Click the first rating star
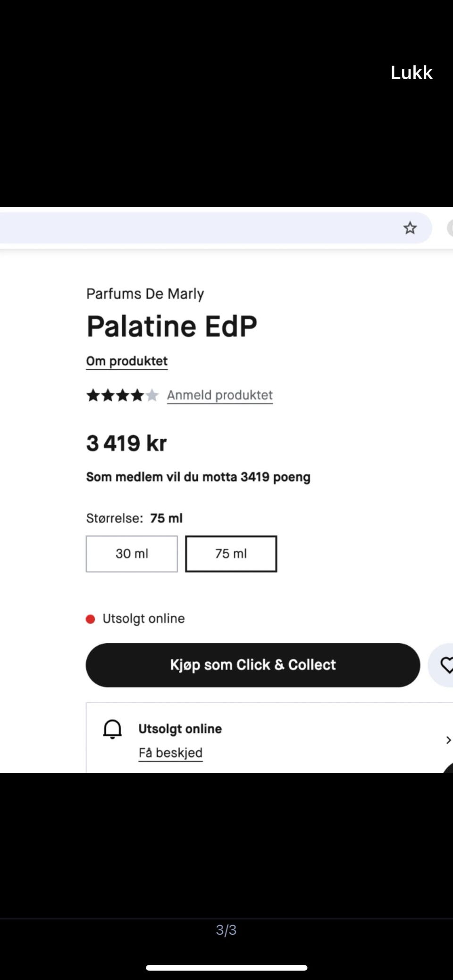This screenshot has width=453, height=980. click(x=92, y=395)
